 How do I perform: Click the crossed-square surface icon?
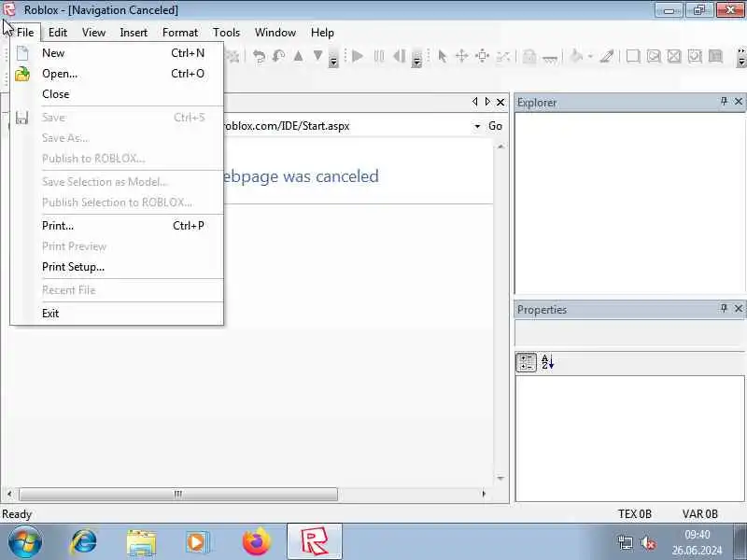[674, 57]
